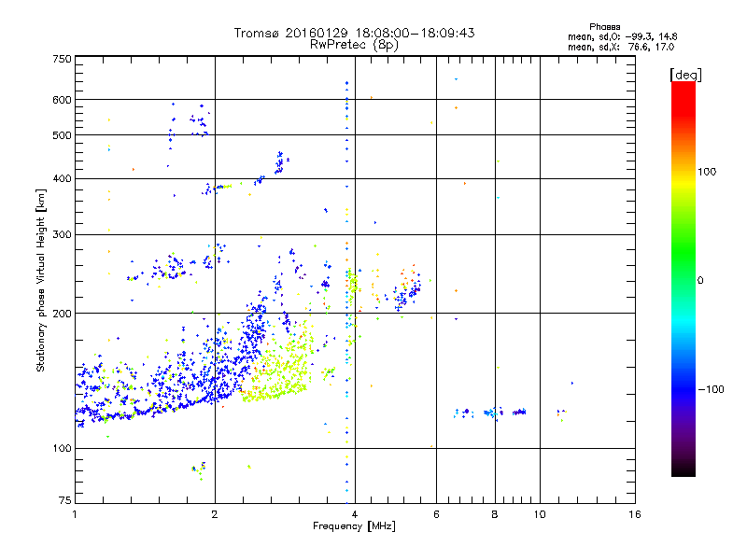Click the y-axis label "300"
Viewport: 747px width, 560px height.
click(x=62, y=234)
